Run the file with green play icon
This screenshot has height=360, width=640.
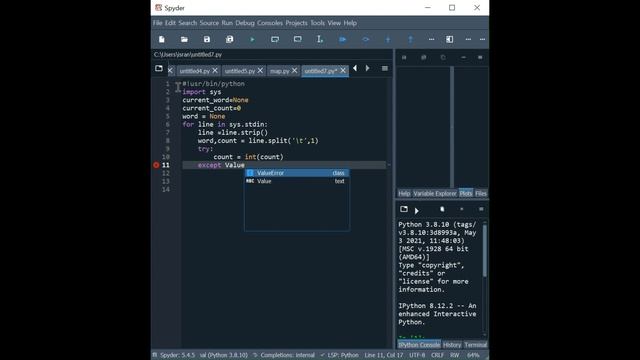252,39
